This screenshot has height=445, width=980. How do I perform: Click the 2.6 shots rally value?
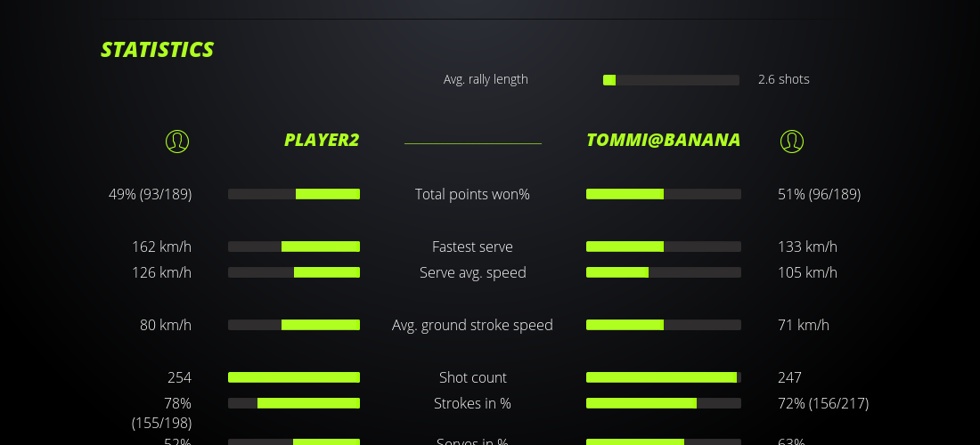[x=783, y=79]
